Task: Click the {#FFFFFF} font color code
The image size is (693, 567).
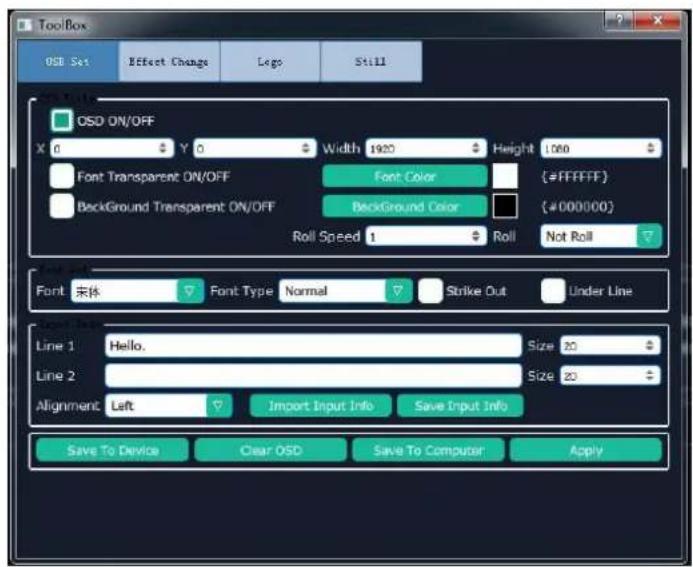Action: click(x=575, y=177)
